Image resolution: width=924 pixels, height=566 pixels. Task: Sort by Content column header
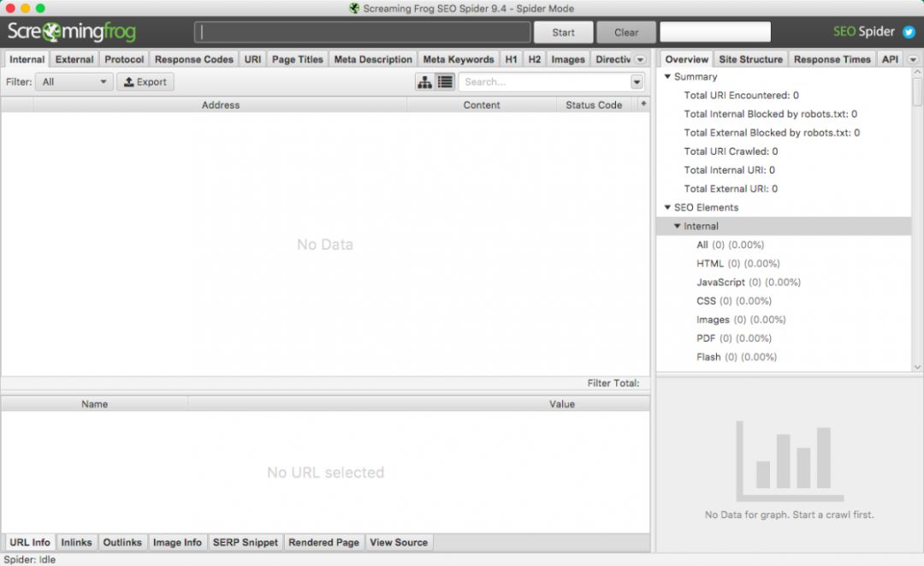[x=482, y=105]
